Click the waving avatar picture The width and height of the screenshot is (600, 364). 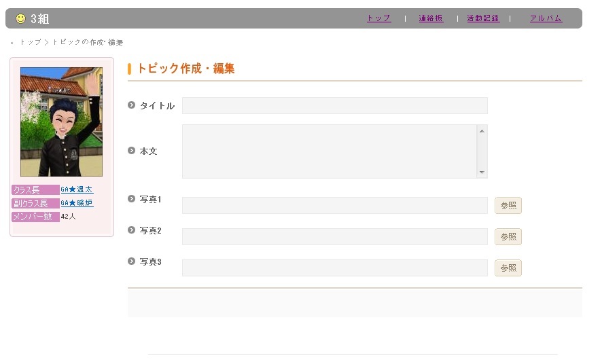pos(61,122)
